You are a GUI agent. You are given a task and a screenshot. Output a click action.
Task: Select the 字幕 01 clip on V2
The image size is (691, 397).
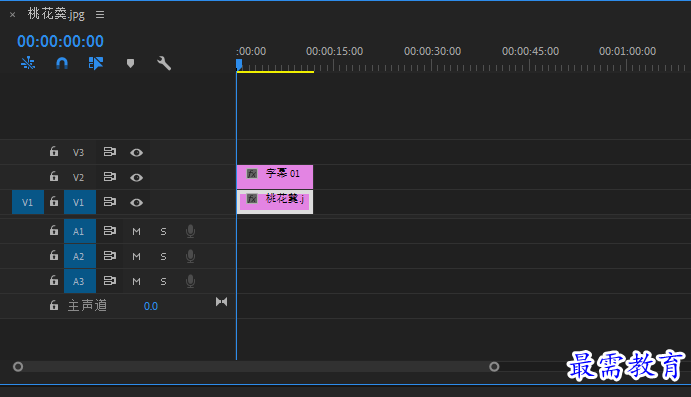pos(275,177)
